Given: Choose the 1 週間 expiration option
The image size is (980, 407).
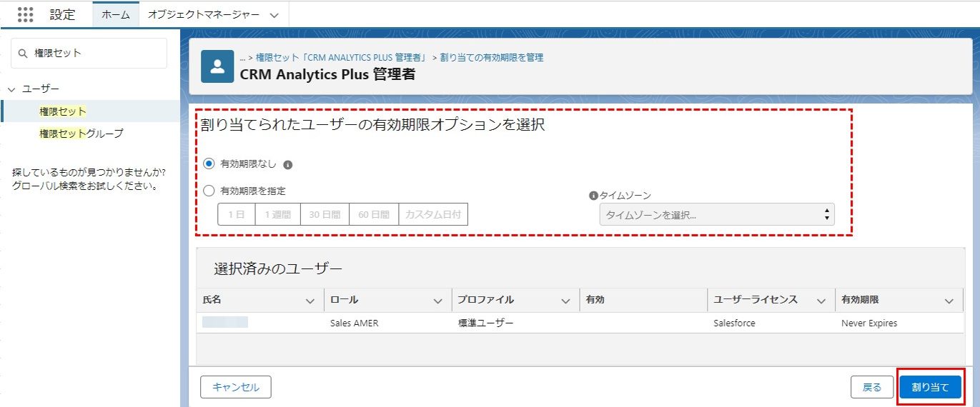Looking at the screenshot, I should click(278, 214).
